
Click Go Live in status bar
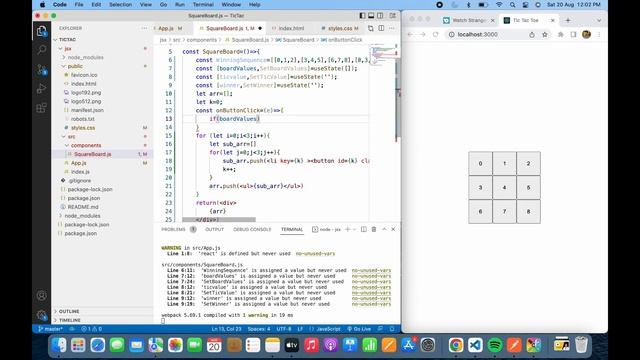[x=359, y=329]
